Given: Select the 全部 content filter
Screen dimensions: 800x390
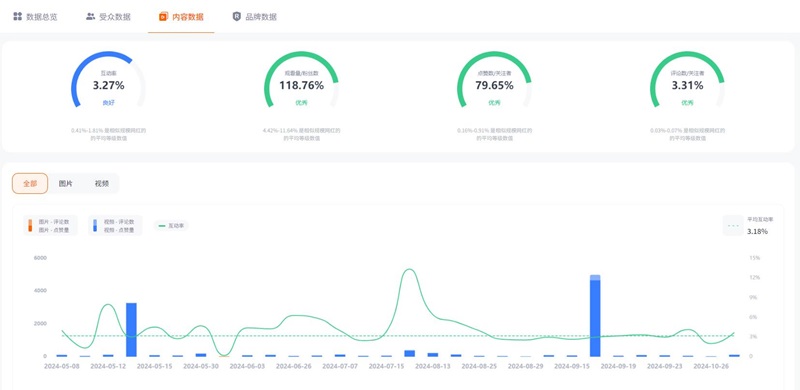Looking at the screenshot, I should 30,184.
